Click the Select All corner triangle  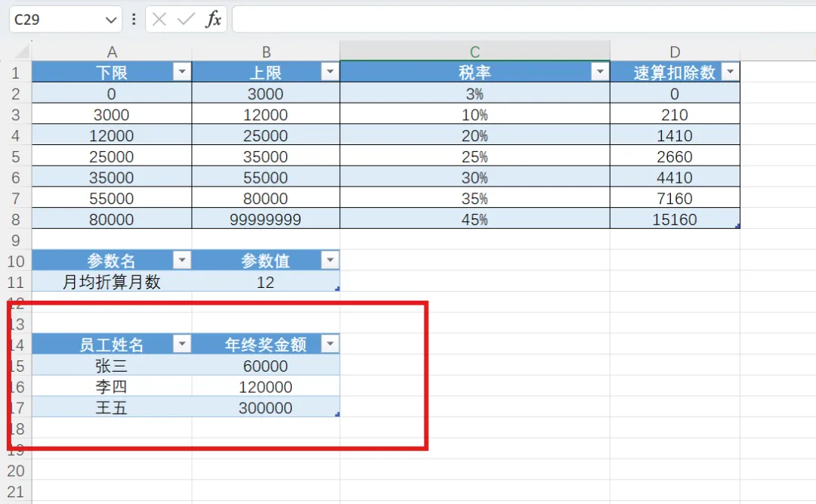click(21, 51)
